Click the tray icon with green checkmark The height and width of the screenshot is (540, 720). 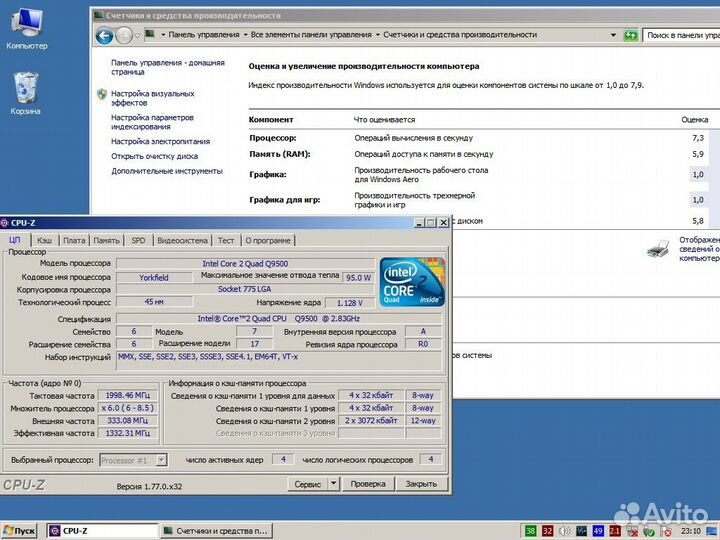tap(649, 531)
